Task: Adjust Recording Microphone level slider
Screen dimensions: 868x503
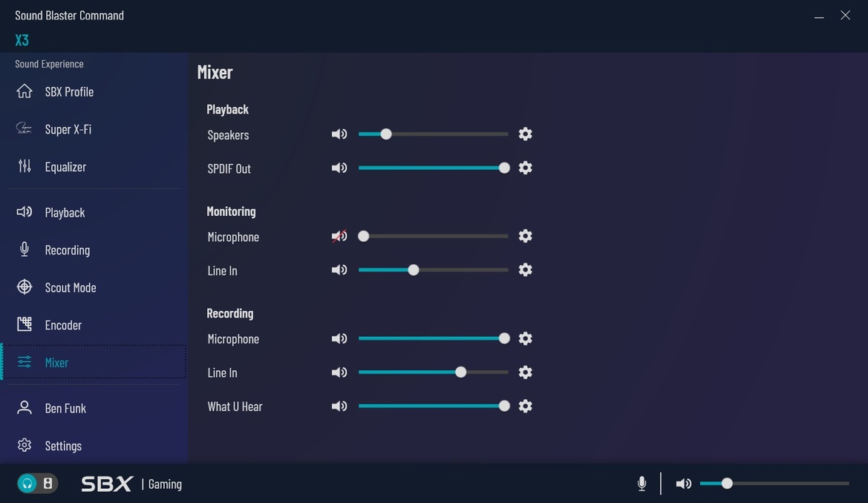Action: click(x=434, y=338)
